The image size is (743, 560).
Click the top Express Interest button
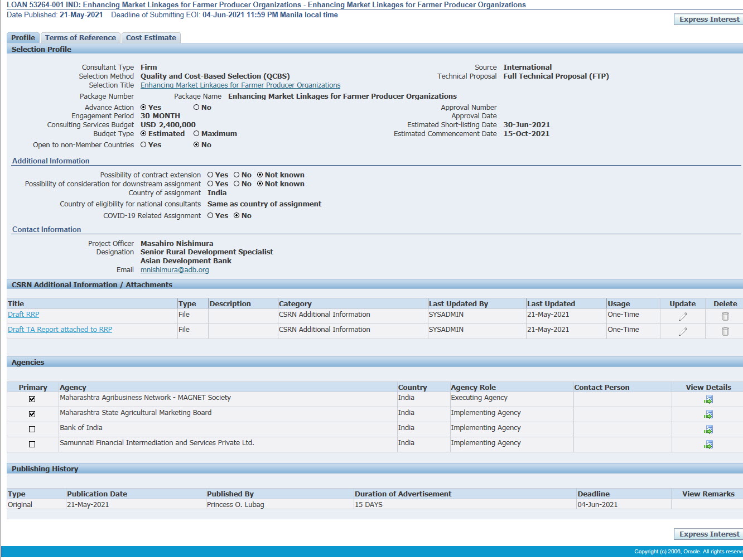point(709,19)
